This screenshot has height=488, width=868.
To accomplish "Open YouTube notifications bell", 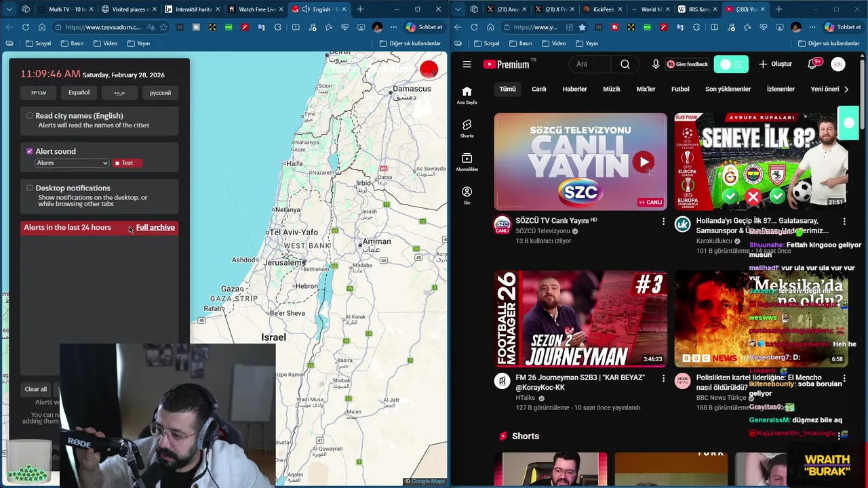I will click(812, 64).
